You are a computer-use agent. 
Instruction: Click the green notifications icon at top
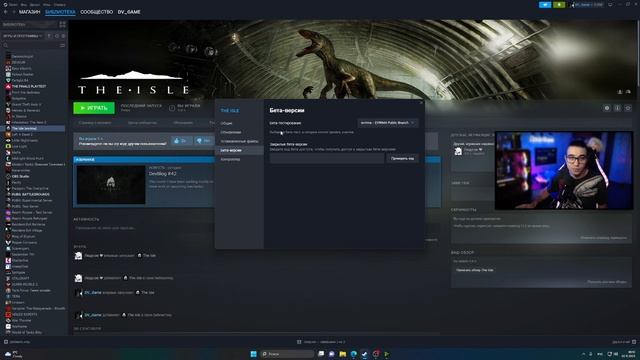pos(559,4)
